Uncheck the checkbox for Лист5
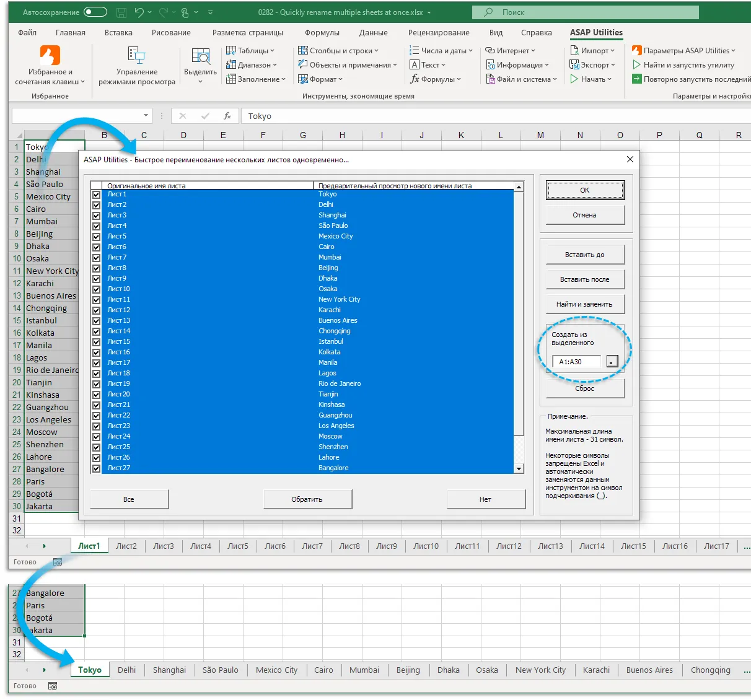The height and width of the screenshot is (700, 751). click(96, 237)
